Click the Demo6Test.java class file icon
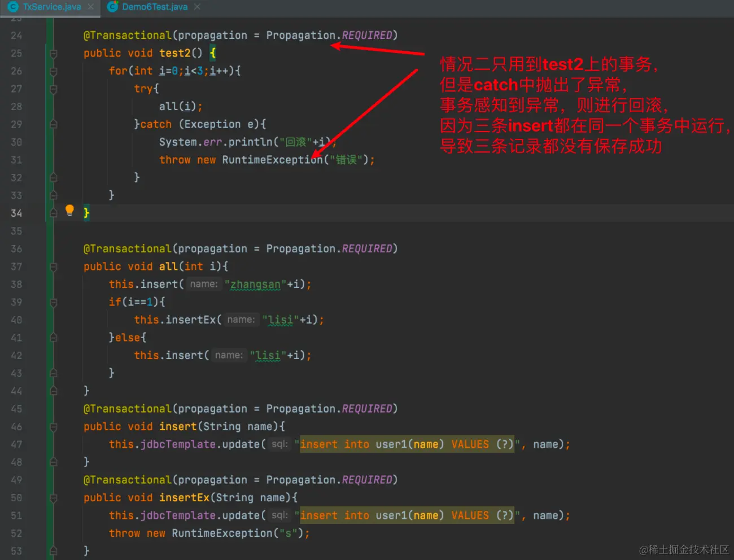The width and height of the screenshot is (734, 560). (x=113, y=7)
